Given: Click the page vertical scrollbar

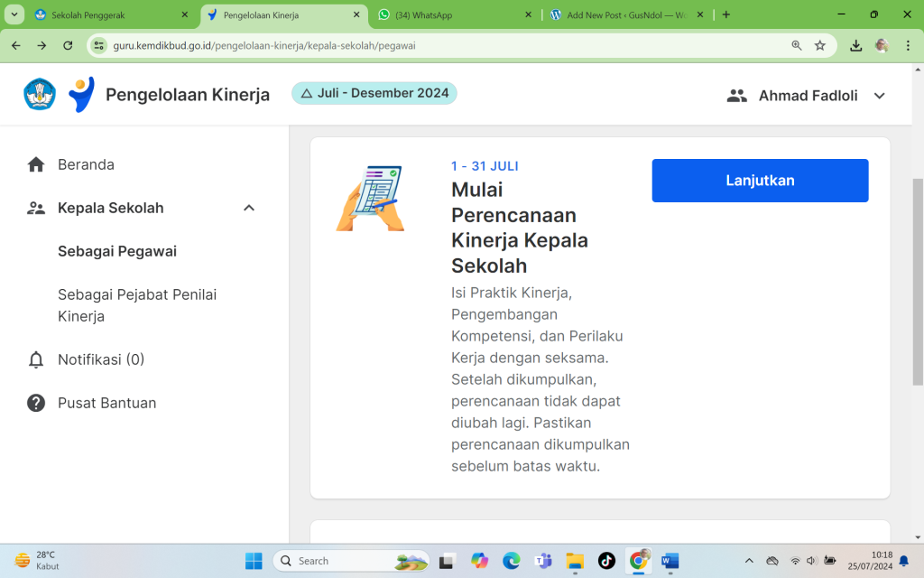Looking at the screenshot, I should tap(918, 280).
